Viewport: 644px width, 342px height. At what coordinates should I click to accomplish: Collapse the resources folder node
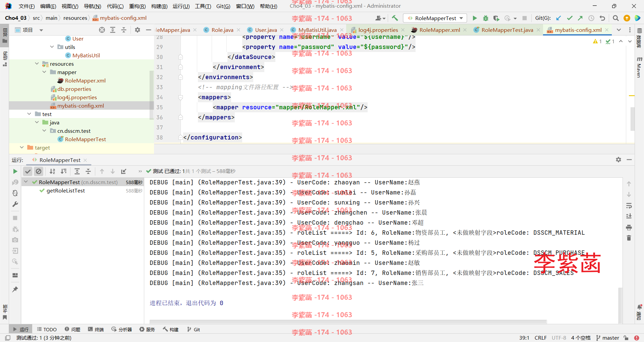37,64
